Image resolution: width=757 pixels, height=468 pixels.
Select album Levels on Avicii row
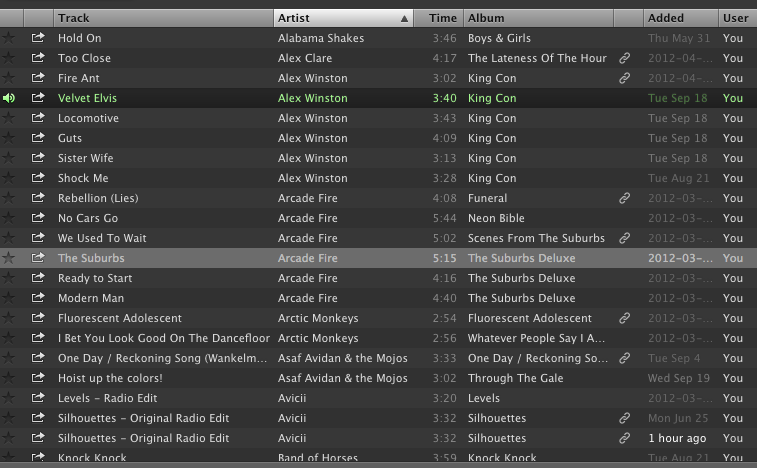(x=484, y=398)
